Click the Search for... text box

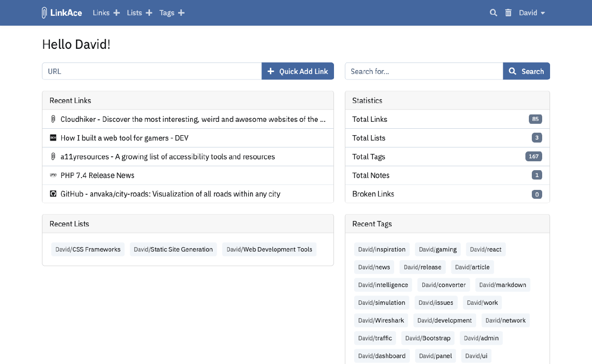point(423,71)
